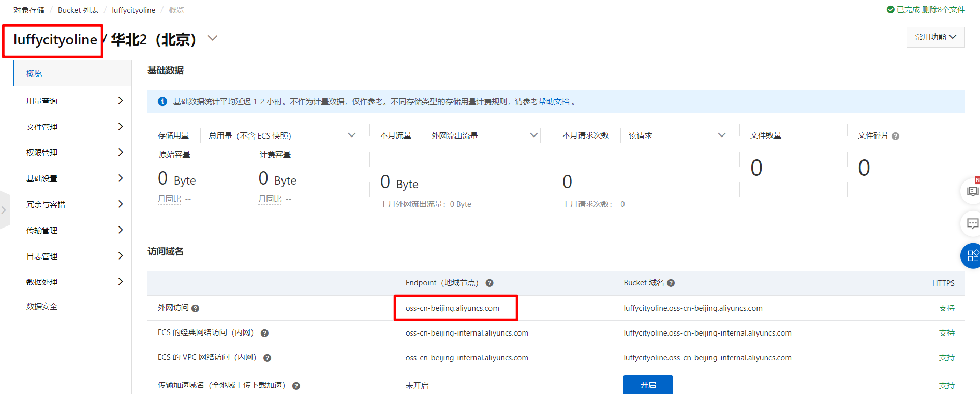Screen dimensions: 980x394
Task: Open the 总用量（不含 ECS 快照）dropdown
Action: (x=279, y=135)
